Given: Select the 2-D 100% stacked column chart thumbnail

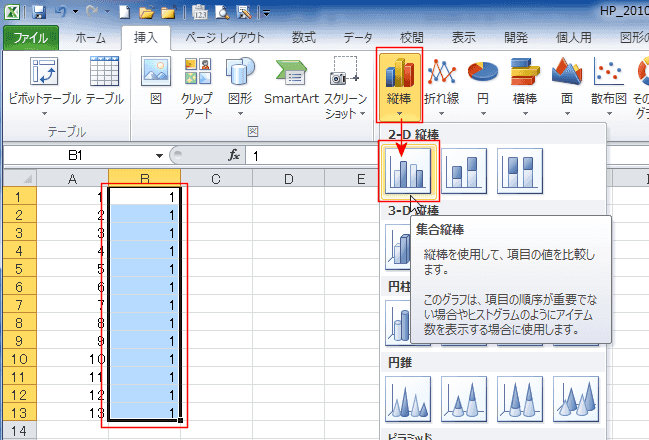Looking at the screenshot, I should point(520,171).
